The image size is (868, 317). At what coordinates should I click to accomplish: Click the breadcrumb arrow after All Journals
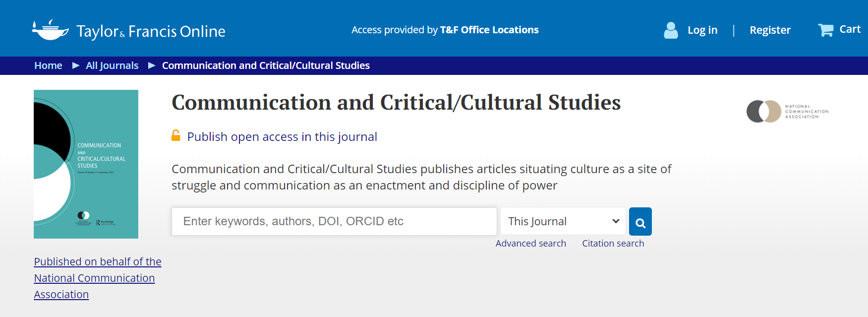152,65
